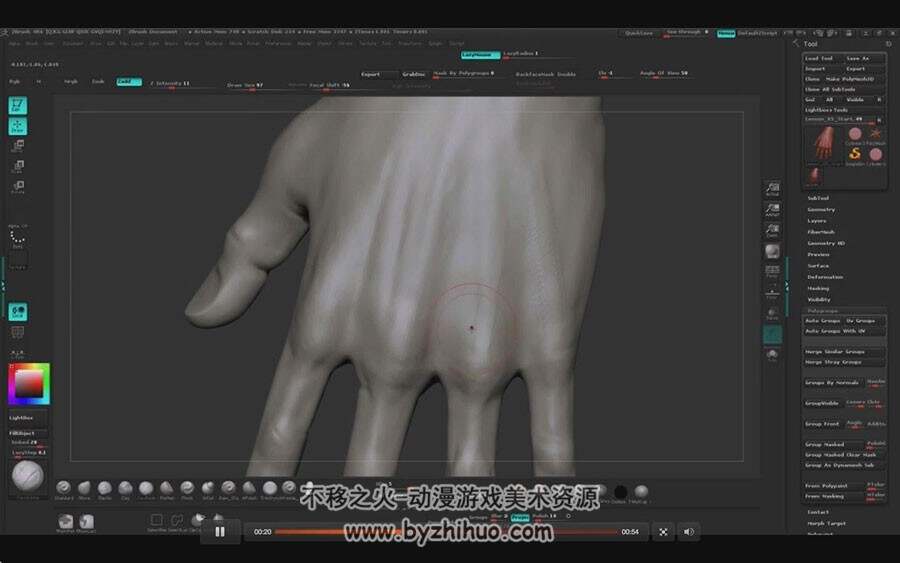Click the GrabDoc button in top shelf

click(x=414, y=74)
